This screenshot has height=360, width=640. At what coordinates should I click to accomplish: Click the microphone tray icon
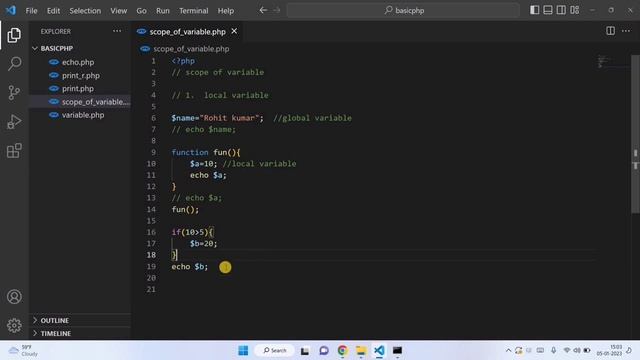(553, 350)
